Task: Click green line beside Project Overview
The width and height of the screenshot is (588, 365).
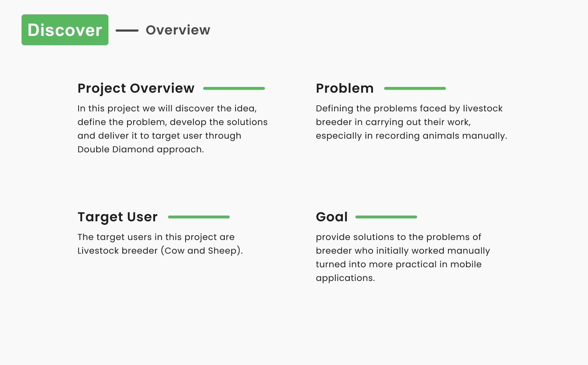Action: coord(234,88)
